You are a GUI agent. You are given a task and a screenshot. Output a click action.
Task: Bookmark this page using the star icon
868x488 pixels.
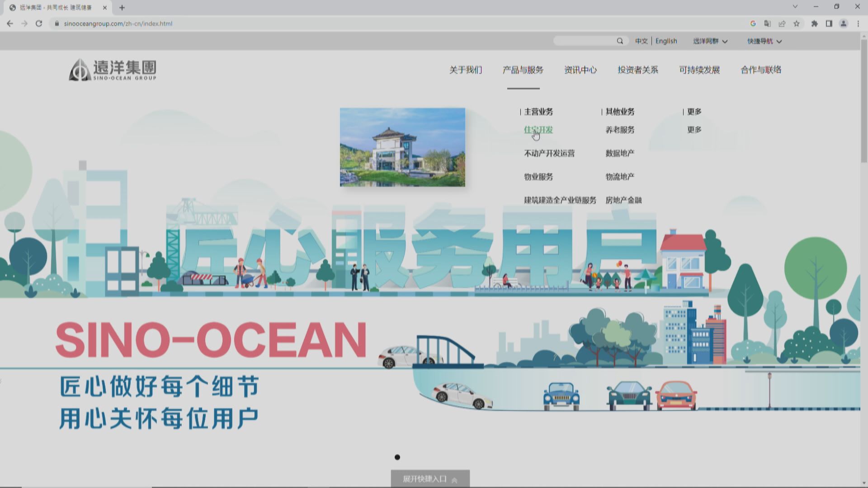click(x=797, y=23)
